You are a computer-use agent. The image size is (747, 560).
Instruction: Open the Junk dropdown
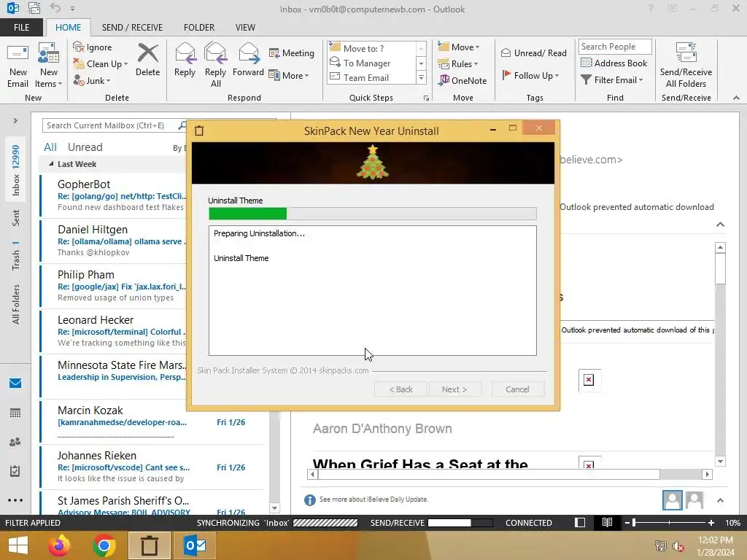pyautogui.click(x=92, y=80)
